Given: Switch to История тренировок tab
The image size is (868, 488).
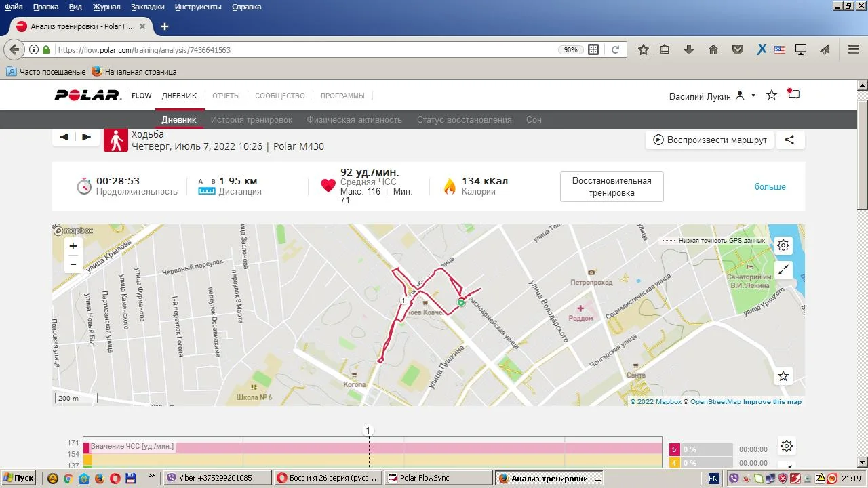Looking at the screenshot, I should [x=251, y=119].
